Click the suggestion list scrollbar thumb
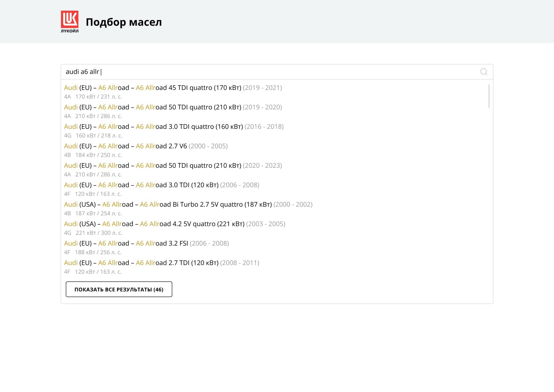Image resolution: width=554 pixels, height=392 pixels. click(489, 96)
